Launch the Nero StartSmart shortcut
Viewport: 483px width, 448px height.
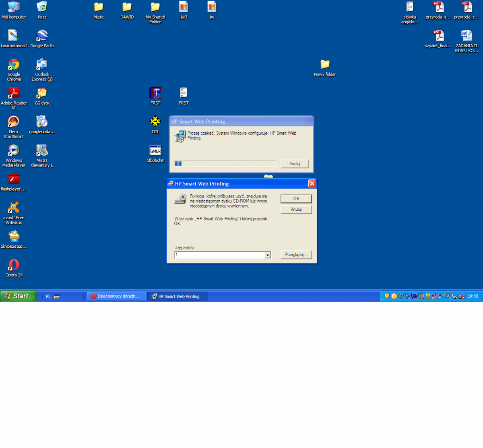click(14, 127)
